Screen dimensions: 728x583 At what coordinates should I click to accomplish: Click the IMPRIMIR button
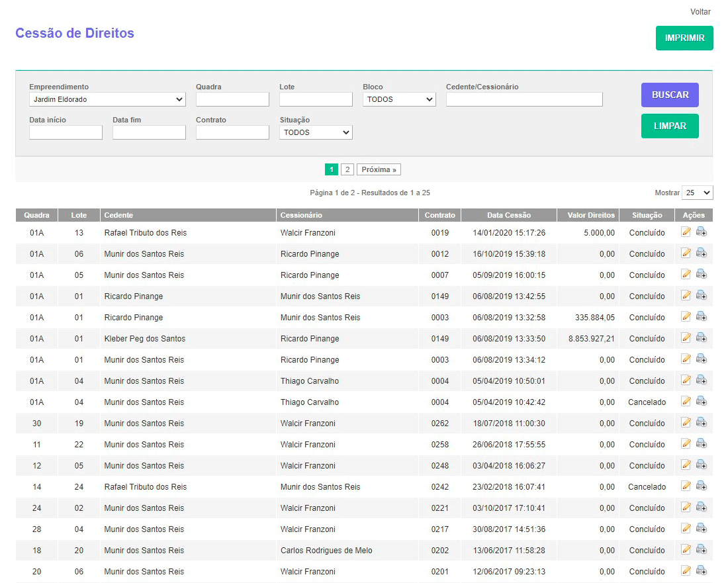684,38
